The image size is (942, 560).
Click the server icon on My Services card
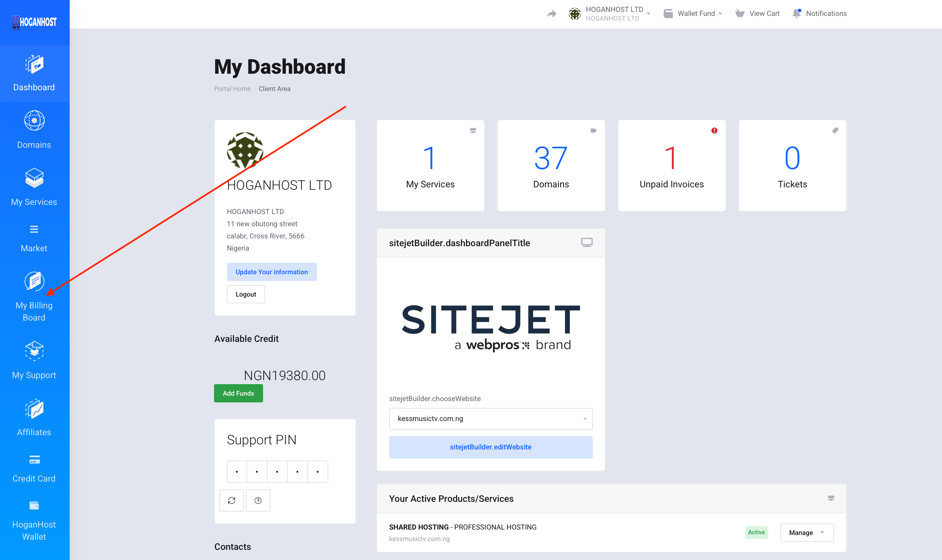473,131
